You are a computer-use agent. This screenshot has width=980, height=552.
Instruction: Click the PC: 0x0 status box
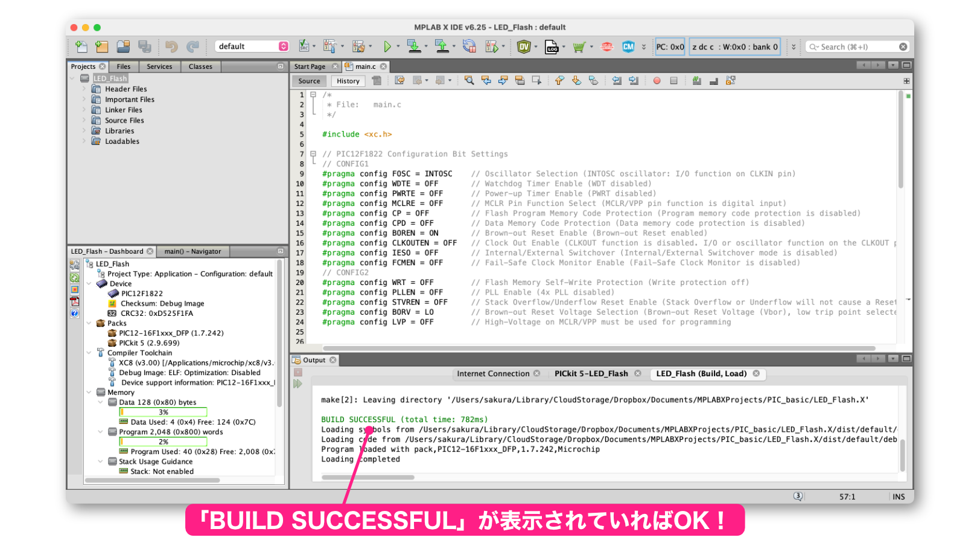coord(670,47)
